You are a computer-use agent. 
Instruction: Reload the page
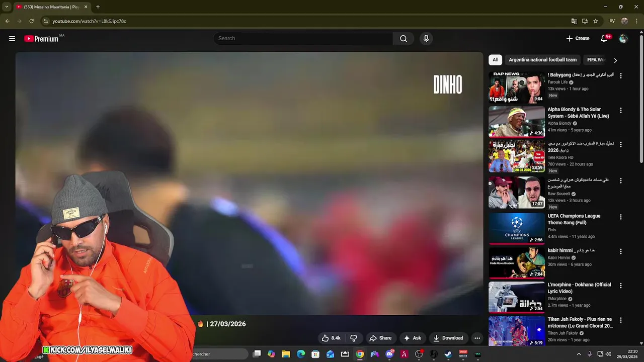(31, 21)
